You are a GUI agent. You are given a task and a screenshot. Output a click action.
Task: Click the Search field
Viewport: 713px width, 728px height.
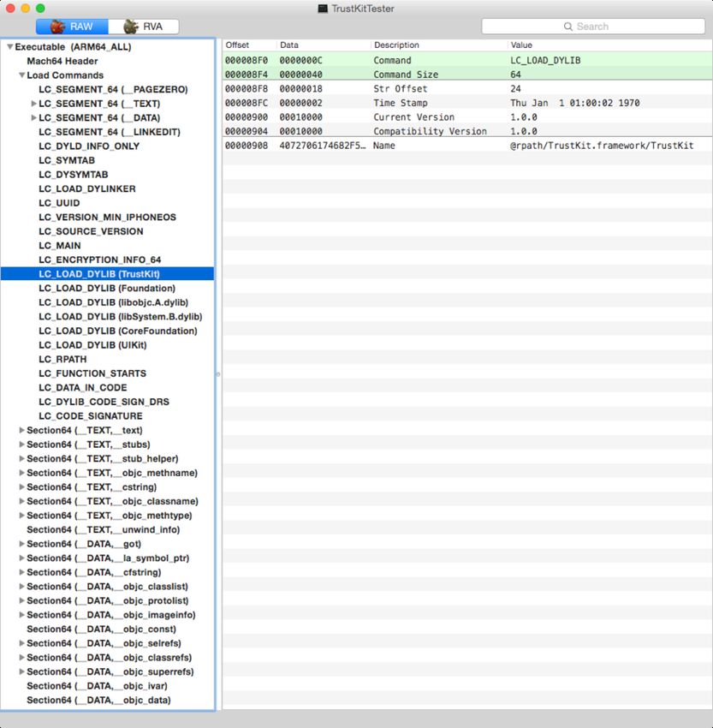point(593,27)
